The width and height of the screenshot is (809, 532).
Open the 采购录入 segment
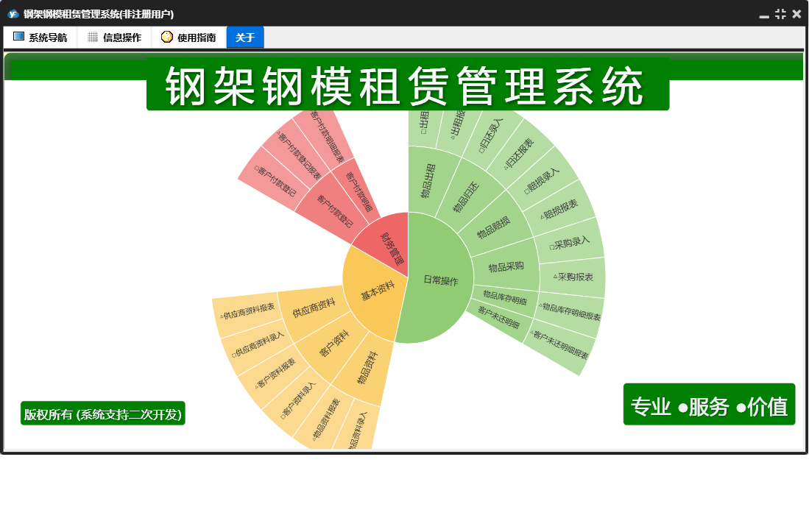[x=569, y=242]
